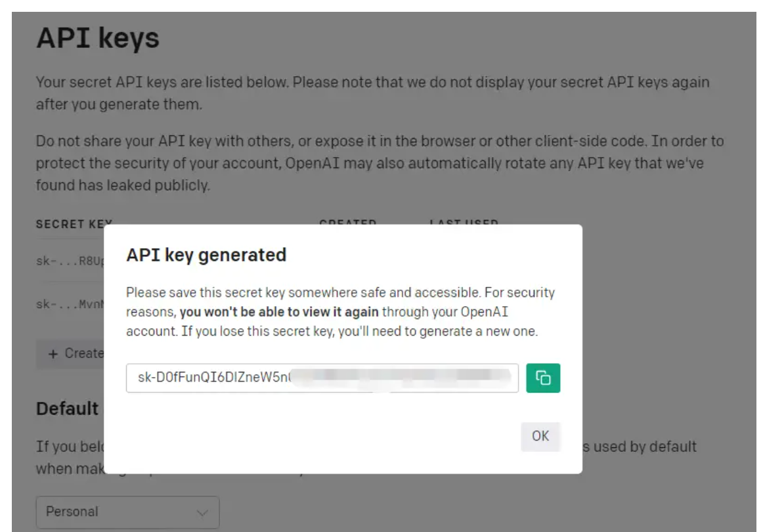Select the sk-...Mvn secret key row
The width and height of the screenshot is (763, 532).
pos(70,304)
